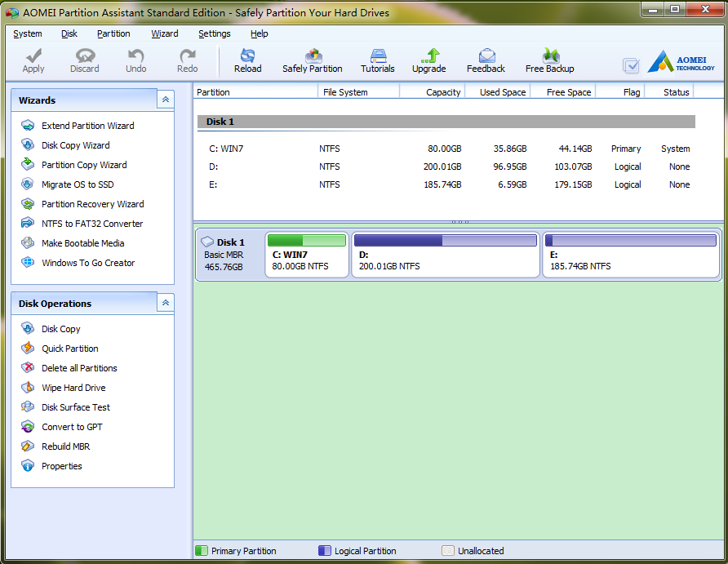Viewport: 728px width, 564px height.
Task: Click the Quick Partition lightning icon
Action: coord(28,349)
